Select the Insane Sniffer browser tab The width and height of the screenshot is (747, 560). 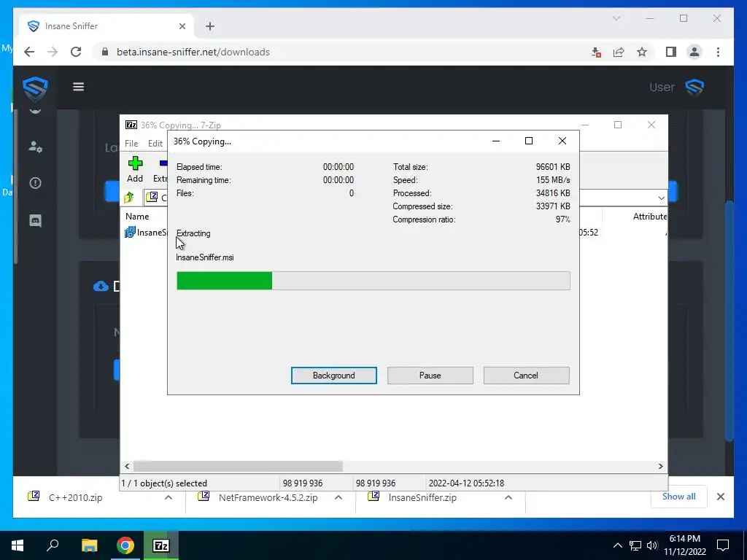[106, 26]
